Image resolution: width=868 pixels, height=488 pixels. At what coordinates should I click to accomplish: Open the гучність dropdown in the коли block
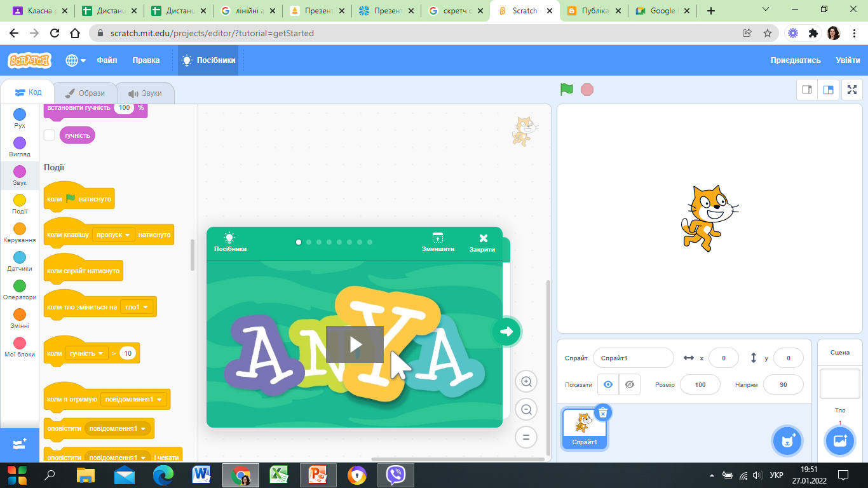click(86, 353)
